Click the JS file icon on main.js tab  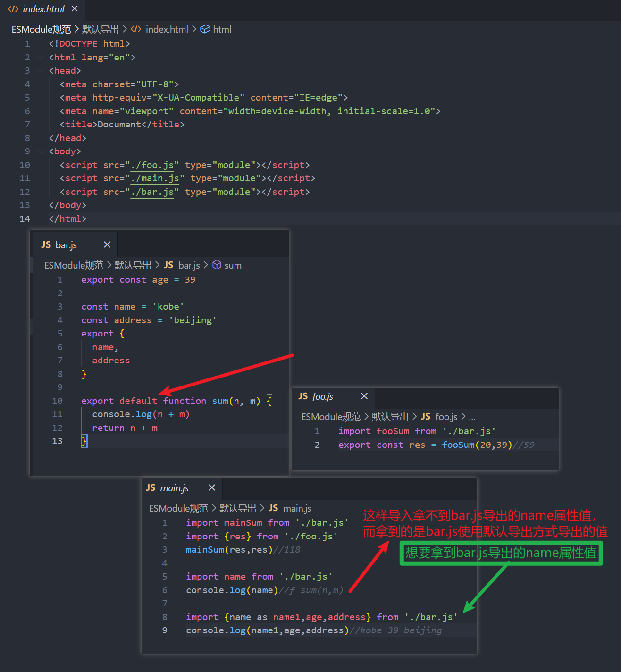151,488
